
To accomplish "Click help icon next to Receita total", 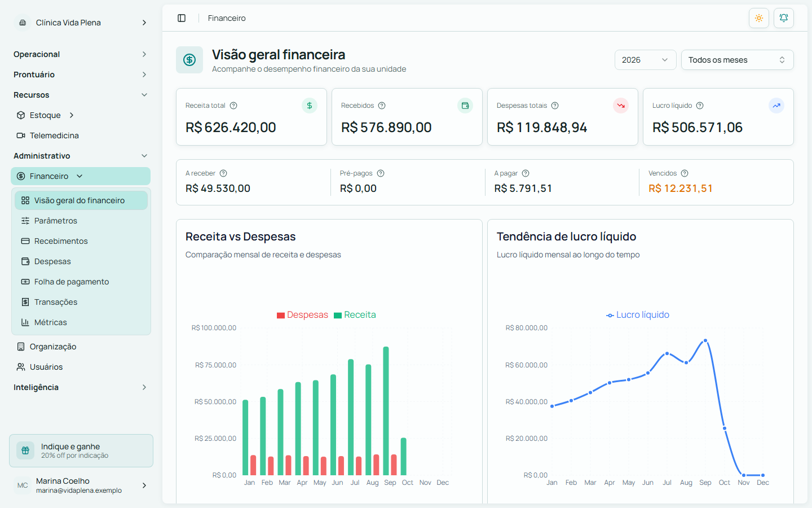I will 233,106.
